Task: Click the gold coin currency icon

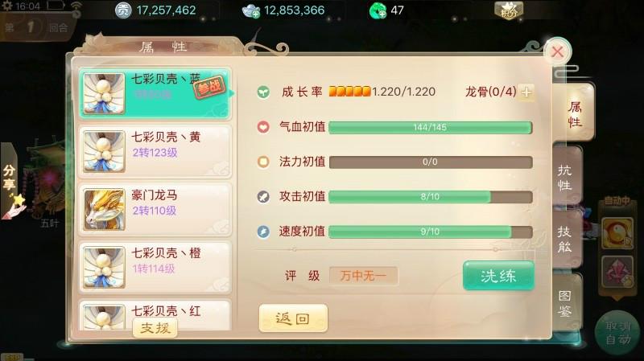Action: point(123,10)
